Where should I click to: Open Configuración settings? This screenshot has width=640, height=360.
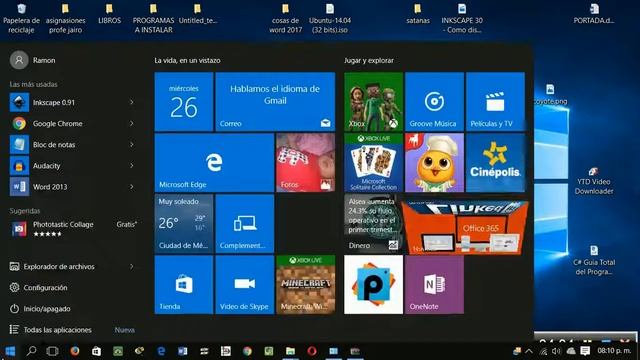pos(39,287)
